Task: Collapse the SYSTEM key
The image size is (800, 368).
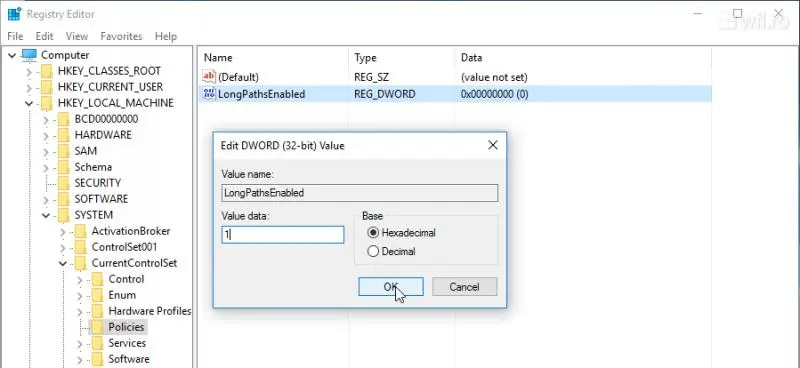Action: point(46,216)
